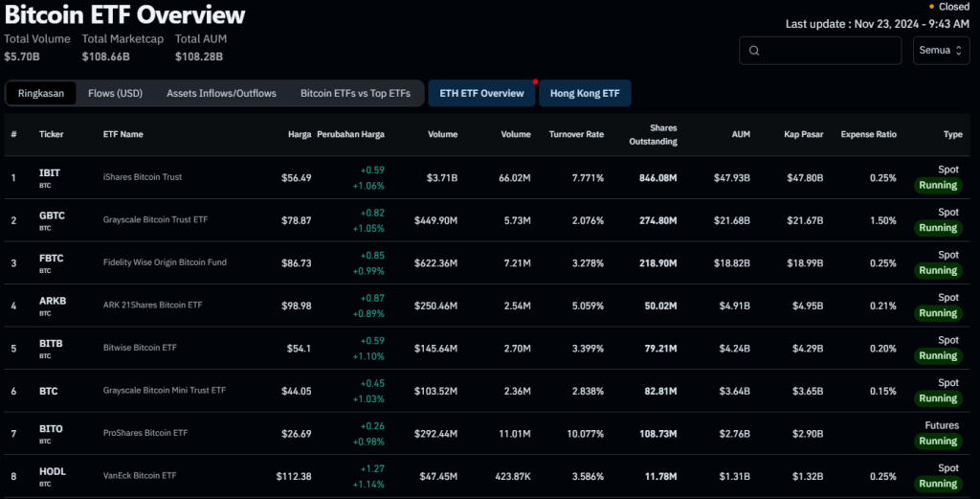This screenshot has width=980, height=499.
Task: Click the 846.08M shares outstanding value
Action: tap(658, 178)
